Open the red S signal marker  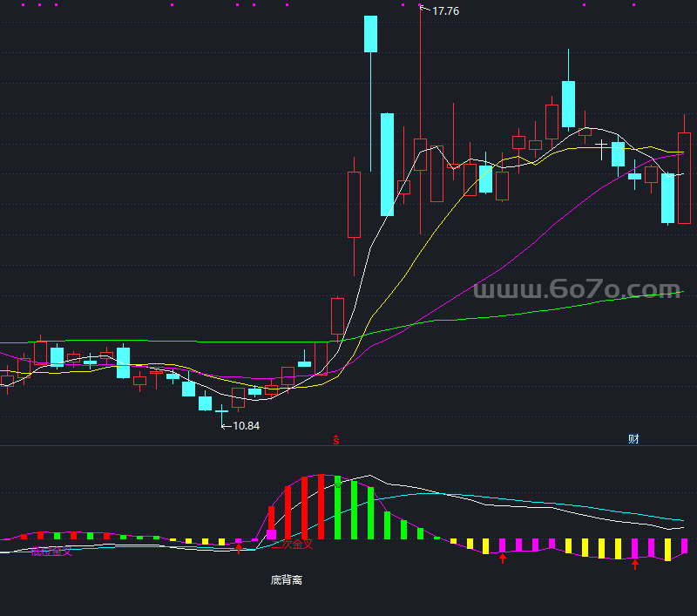(336, 440)
